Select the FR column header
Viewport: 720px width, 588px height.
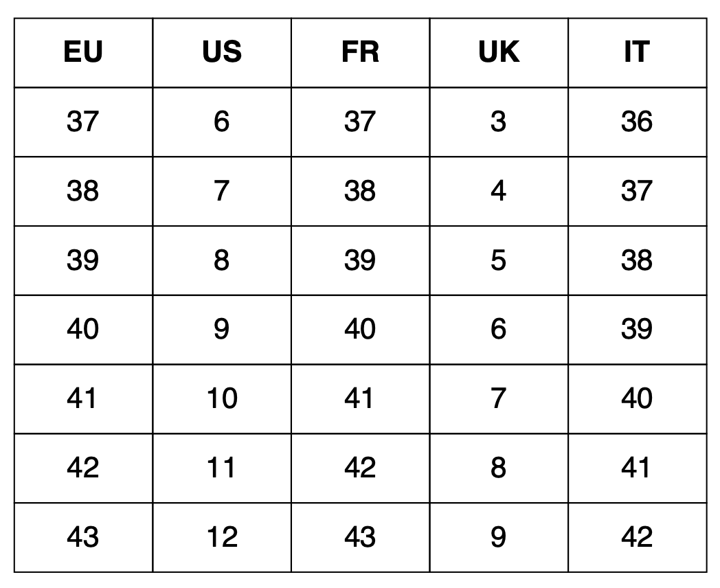(361, 52)
